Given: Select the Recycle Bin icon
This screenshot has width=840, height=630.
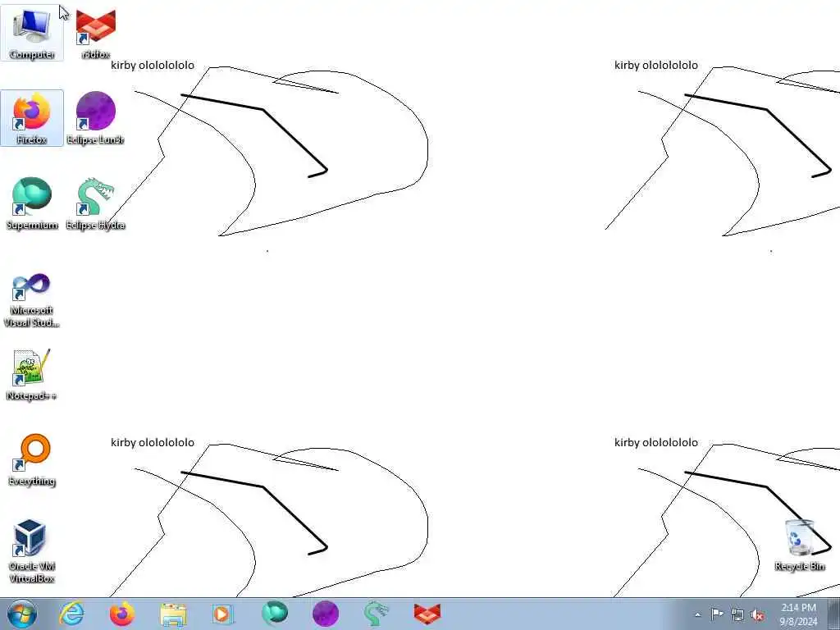Looking at the screenshot, I should 799,546.
